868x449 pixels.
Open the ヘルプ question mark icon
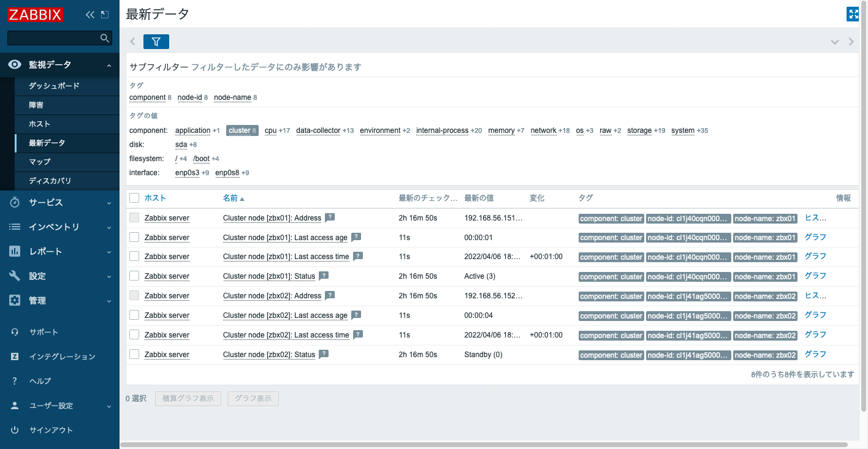[x=13, y=380]
